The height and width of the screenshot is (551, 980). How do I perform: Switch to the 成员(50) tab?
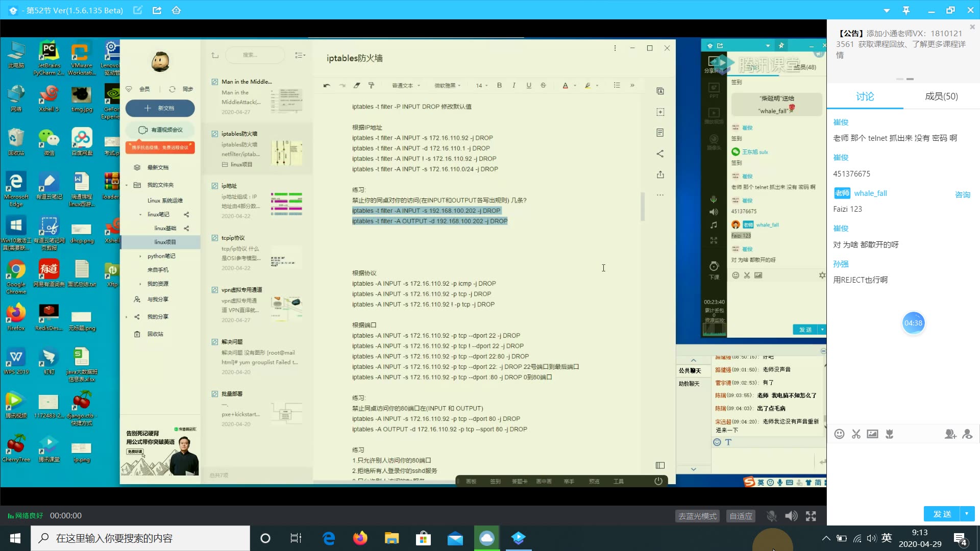pos(941,96)
